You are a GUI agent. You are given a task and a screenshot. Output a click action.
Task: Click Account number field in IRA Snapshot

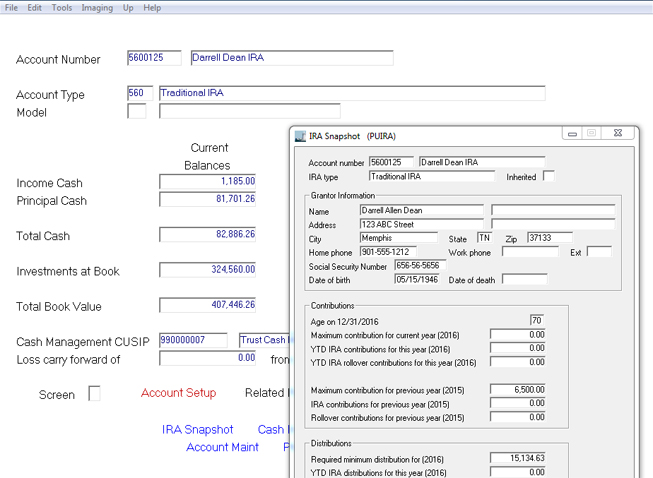pos(391,162)
